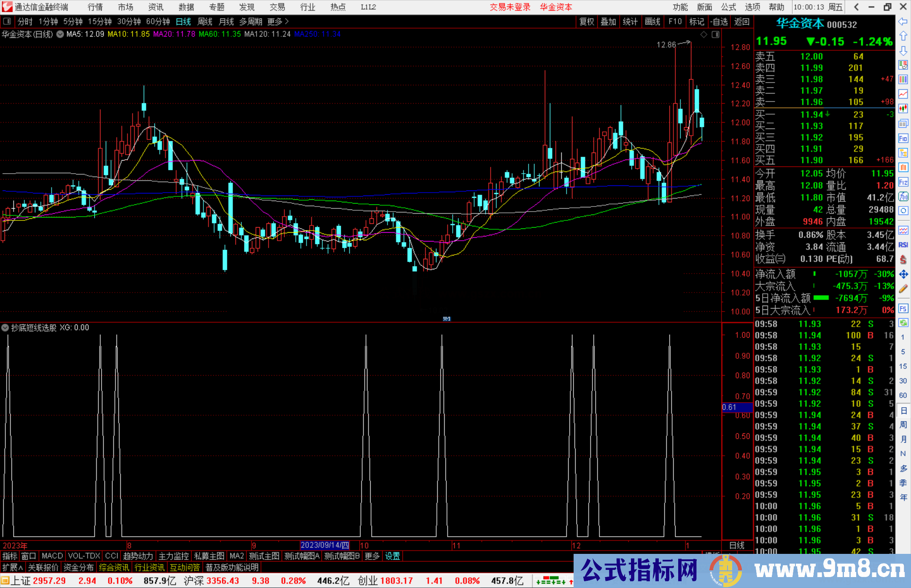Click the four-way move arrows sidebar icon
911x588 pixels.
pos(903,274)
